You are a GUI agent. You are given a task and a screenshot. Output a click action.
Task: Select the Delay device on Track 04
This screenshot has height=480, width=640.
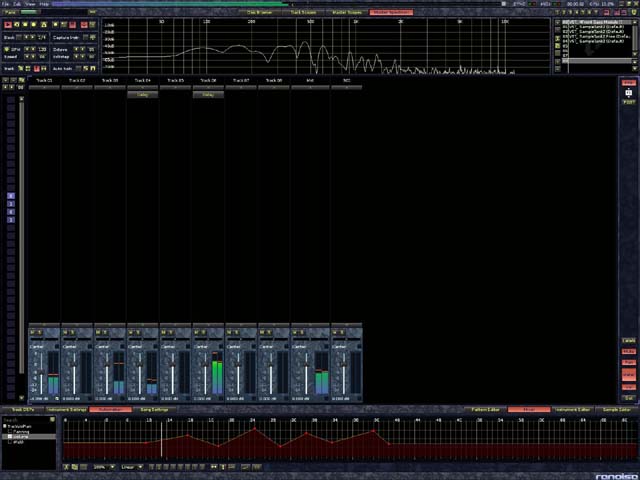click(143, 95)
